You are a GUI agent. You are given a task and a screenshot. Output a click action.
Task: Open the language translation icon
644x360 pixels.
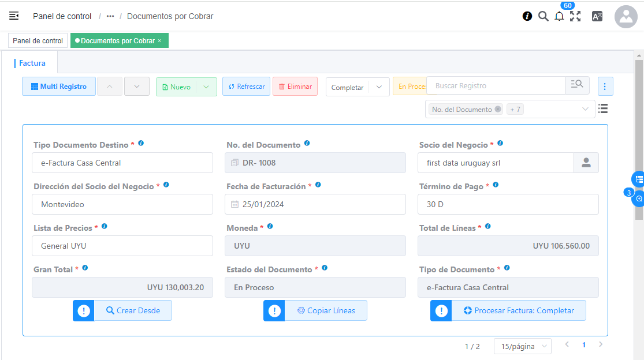coord(597,16)
